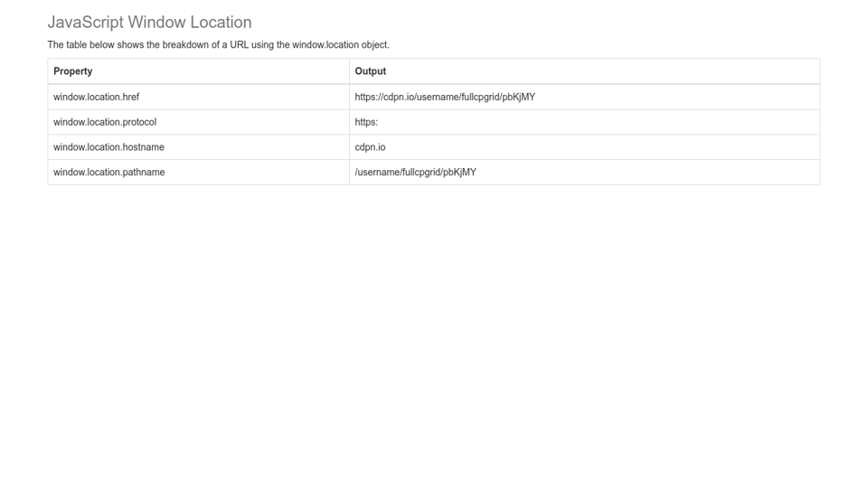The image size is (868, 488).
Task: Select the Property column header
Action: click(x=73, y=71)
